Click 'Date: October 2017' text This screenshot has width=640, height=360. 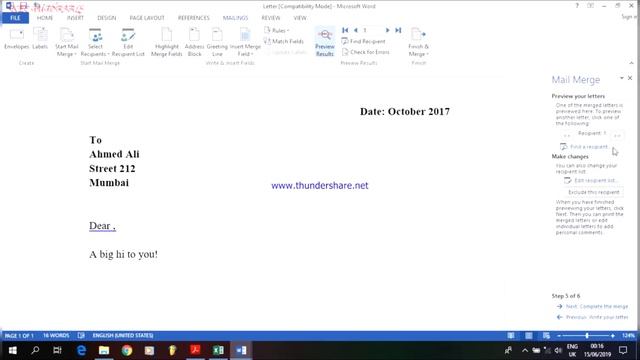click(405, 111)
